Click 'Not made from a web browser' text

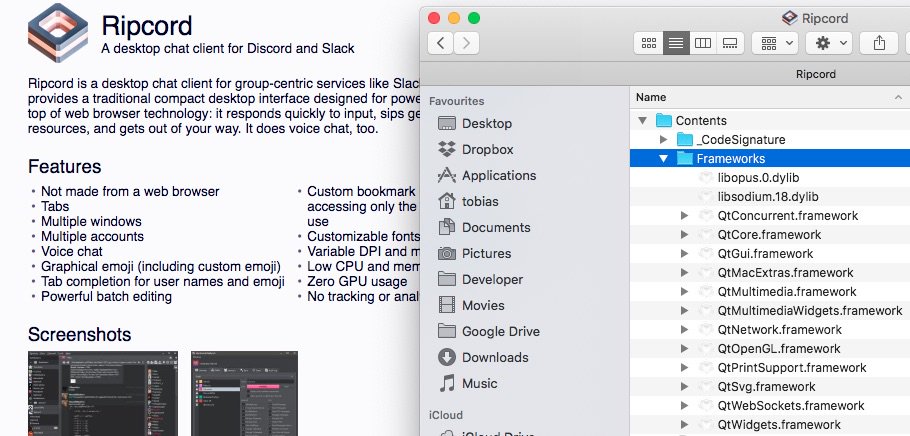point(130,191)
